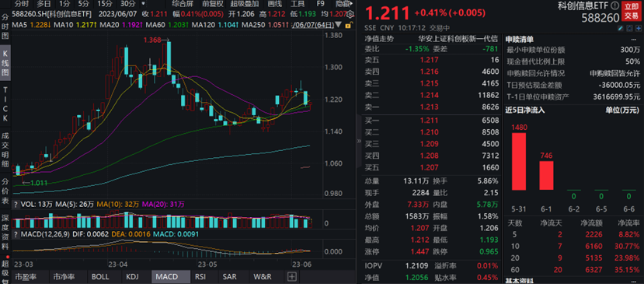Click fund name 华安上证科创板新一代信
The height and width of the screenshot is (284, 644).
(x=458, y=40)
